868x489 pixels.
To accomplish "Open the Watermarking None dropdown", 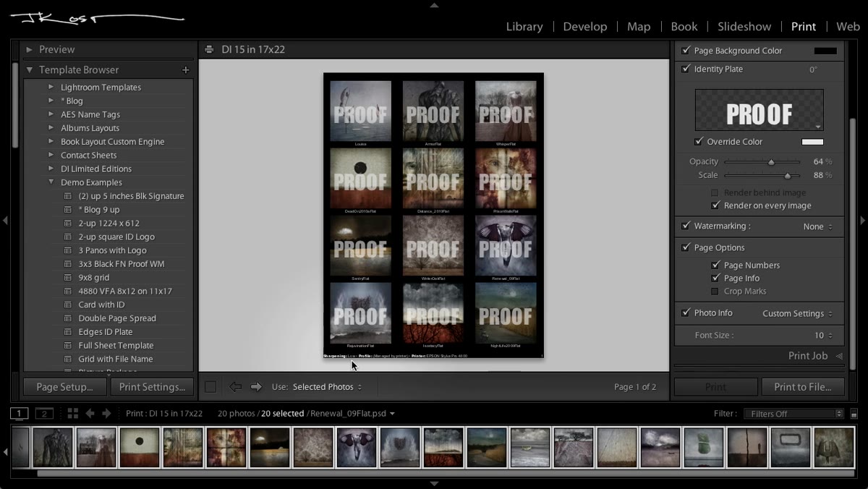I will (x=818, y=226).
